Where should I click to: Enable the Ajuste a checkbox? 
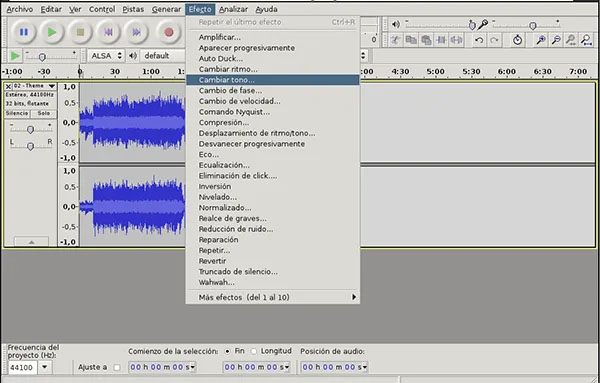pos(117,368)
